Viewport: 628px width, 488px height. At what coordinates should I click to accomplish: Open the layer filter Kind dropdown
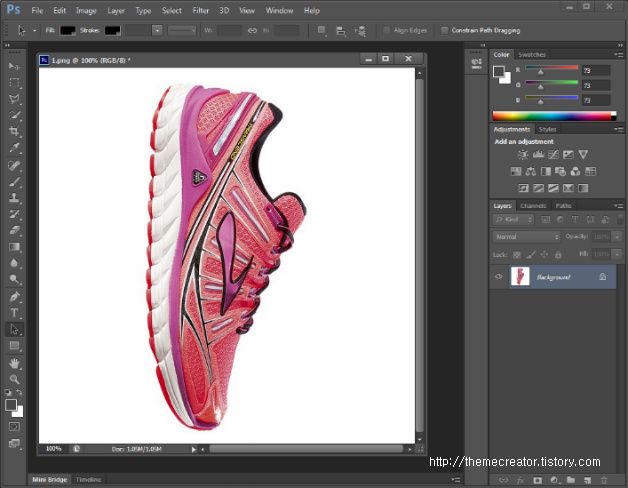513,220
